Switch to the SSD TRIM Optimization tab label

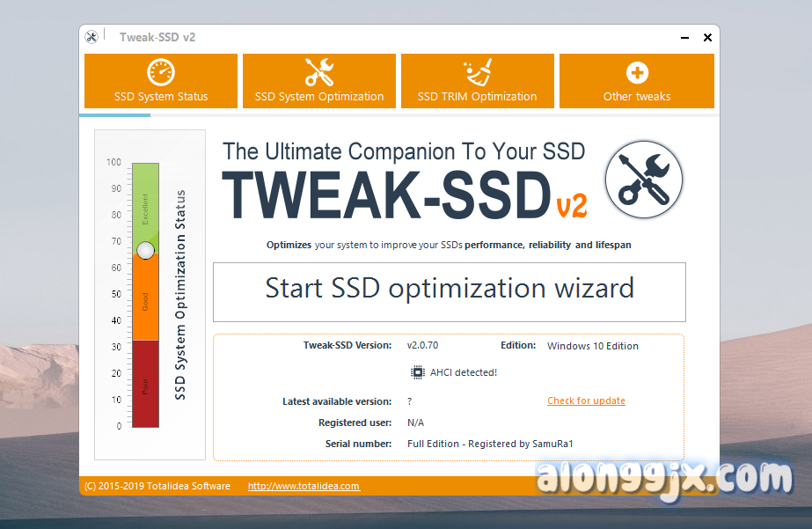click(477, 97)
